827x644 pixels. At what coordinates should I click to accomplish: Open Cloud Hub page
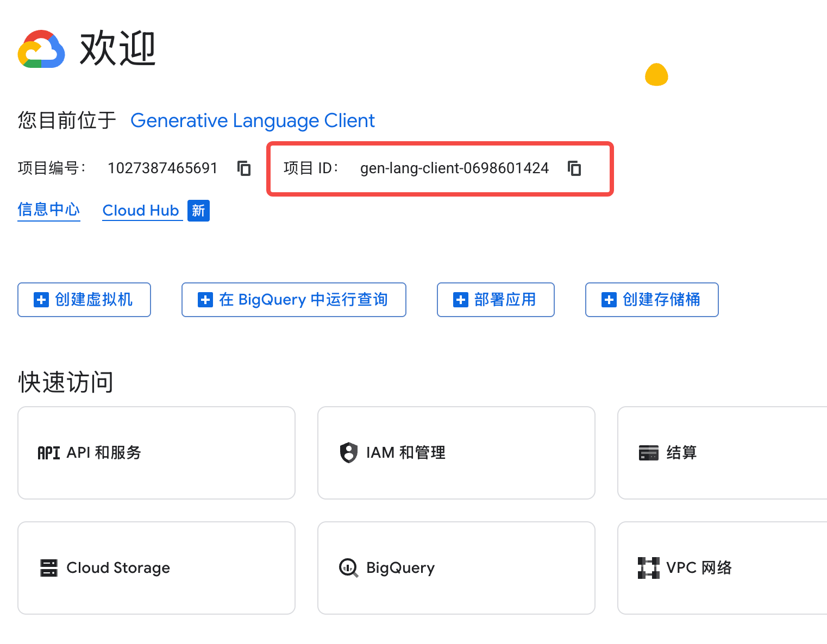click(x=141, y=211)
